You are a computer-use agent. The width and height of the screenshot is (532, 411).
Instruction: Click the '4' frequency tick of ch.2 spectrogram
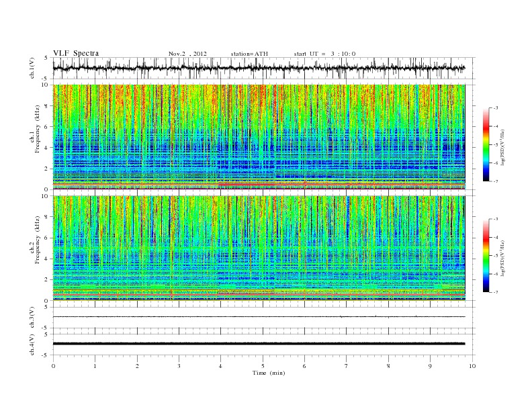47,259
